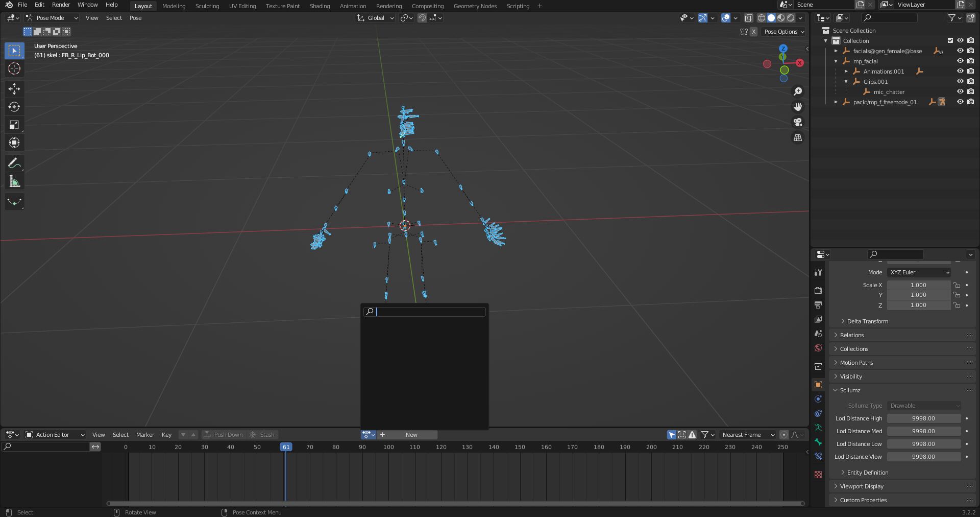Activate the Scale tool
The height and width of the screenshot is (517, 980).
(x=14, y=125)
